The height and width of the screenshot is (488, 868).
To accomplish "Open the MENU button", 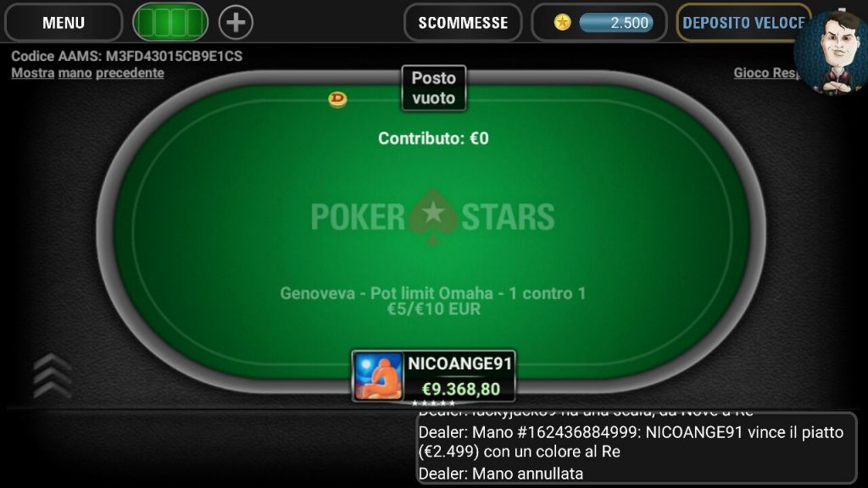I will [63, 23].
